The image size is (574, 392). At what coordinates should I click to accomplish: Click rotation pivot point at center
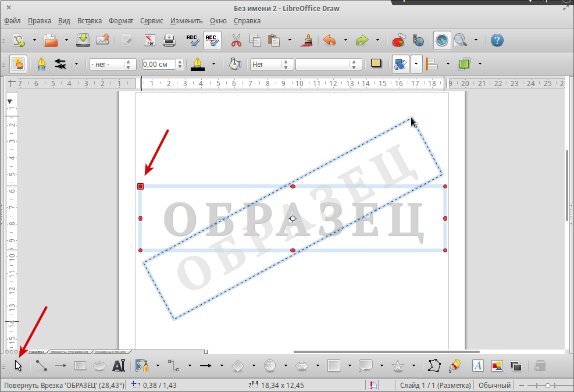(x=293, y=219)
